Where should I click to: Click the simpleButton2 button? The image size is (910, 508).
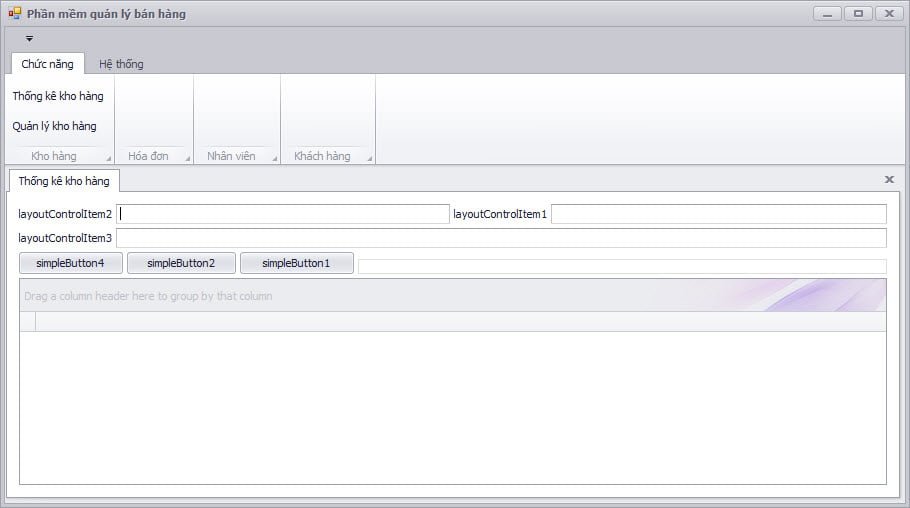click(181, 263)
